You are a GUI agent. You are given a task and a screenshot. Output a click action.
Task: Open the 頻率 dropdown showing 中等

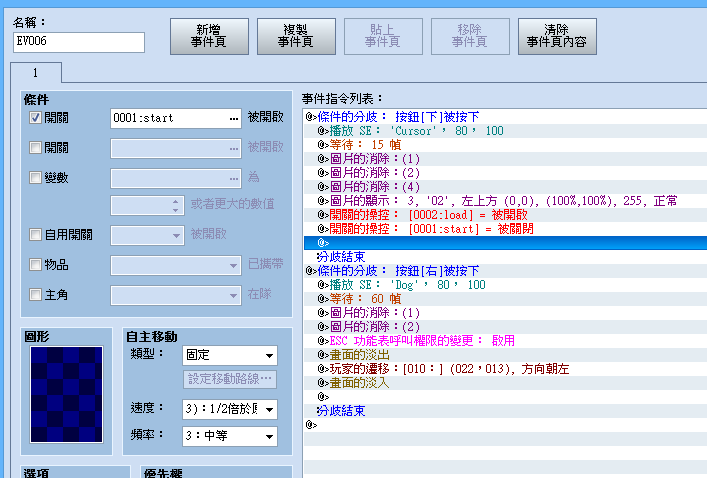(230, 436)
